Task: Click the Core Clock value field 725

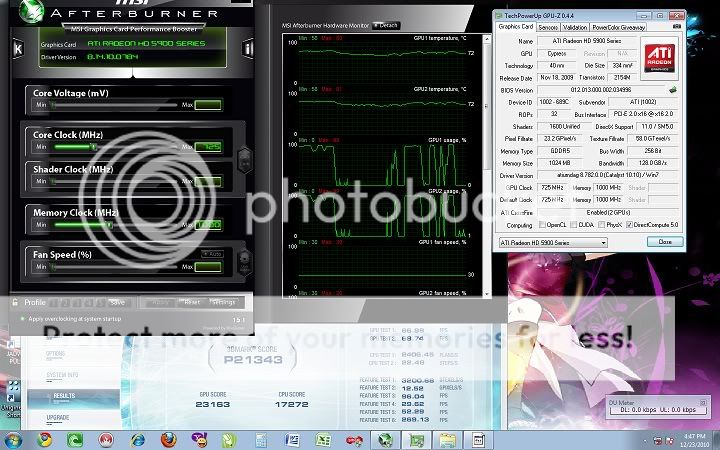Action: tap(208, 146)
